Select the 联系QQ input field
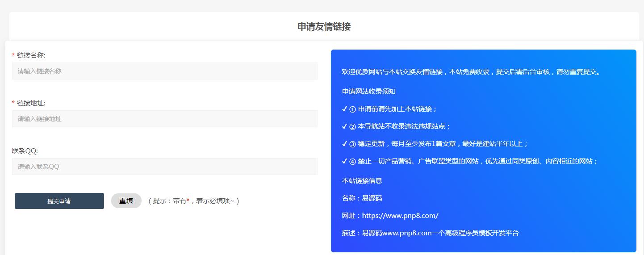644x255 pixels. tap(164, 167)
